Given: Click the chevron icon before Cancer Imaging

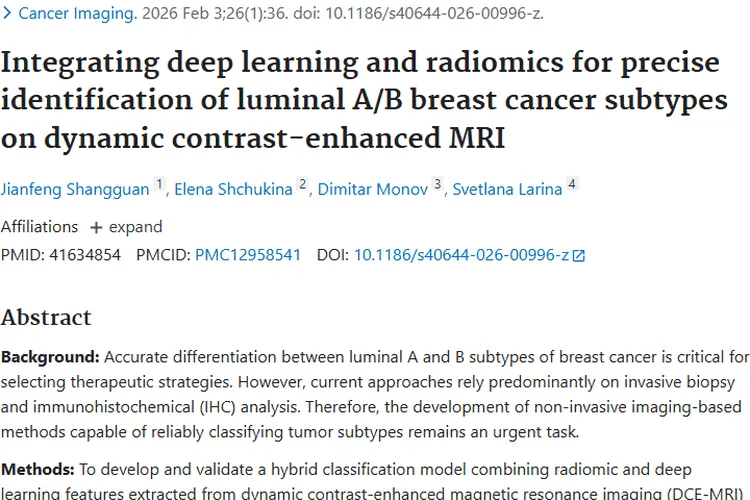Looking at the screenshot, I should point(7,14).
